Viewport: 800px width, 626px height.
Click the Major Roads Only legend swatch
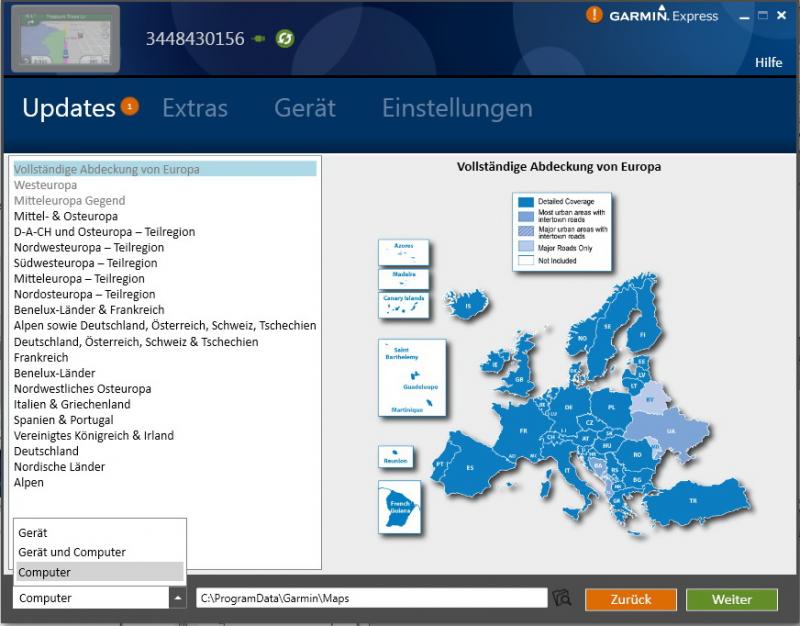click(x=526, y=246)
